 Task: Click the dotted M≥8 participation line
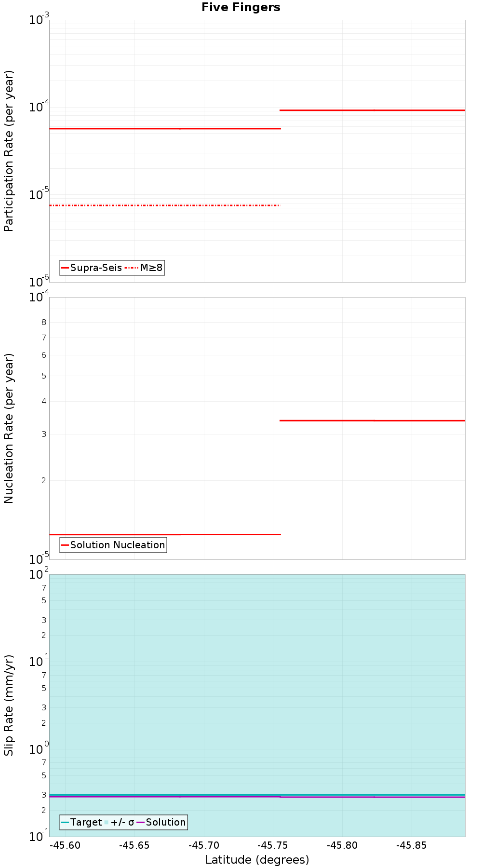tap(164, 205)
